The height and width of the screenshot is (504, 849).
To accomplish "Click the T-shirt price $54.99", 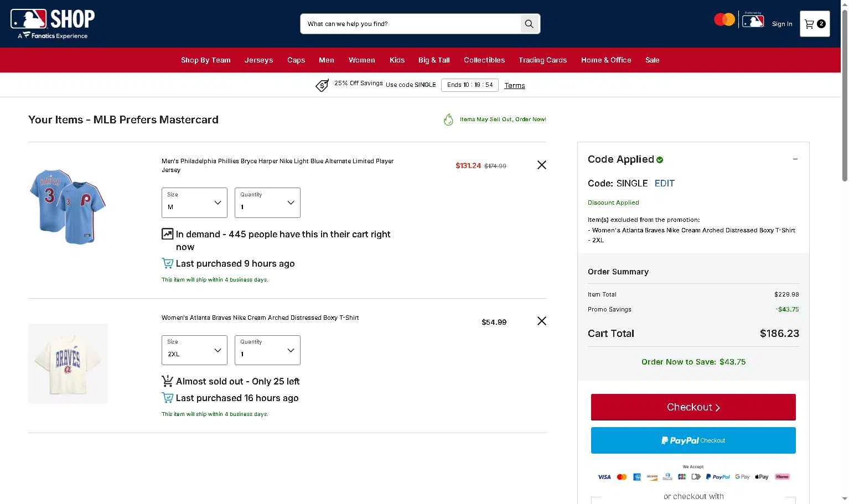I will tap(494, 322).
